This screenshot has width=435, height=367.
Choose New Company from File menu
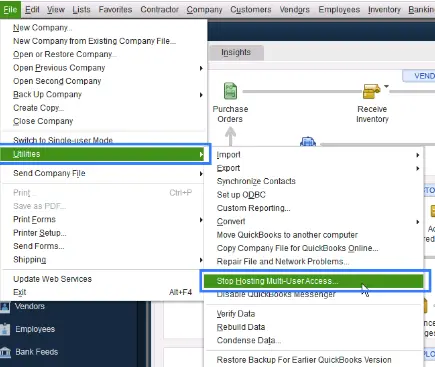tap(104, 28)
